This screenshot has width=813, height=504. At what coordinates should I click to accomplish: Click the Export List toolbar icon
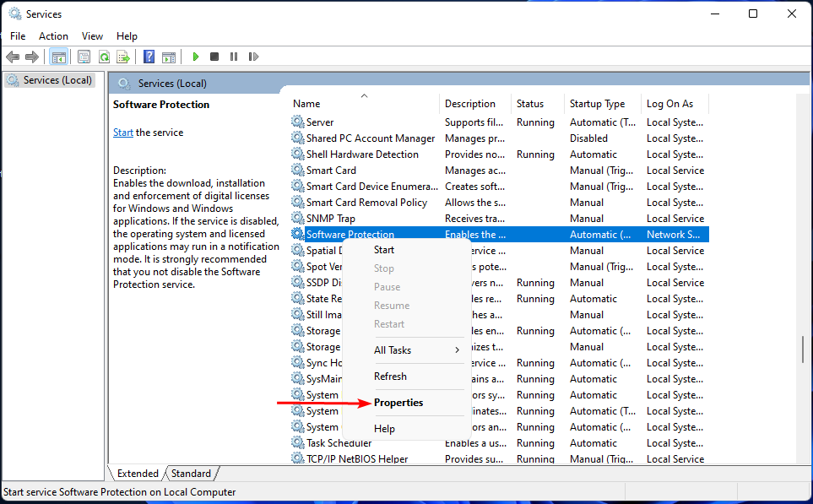(123, 57)
